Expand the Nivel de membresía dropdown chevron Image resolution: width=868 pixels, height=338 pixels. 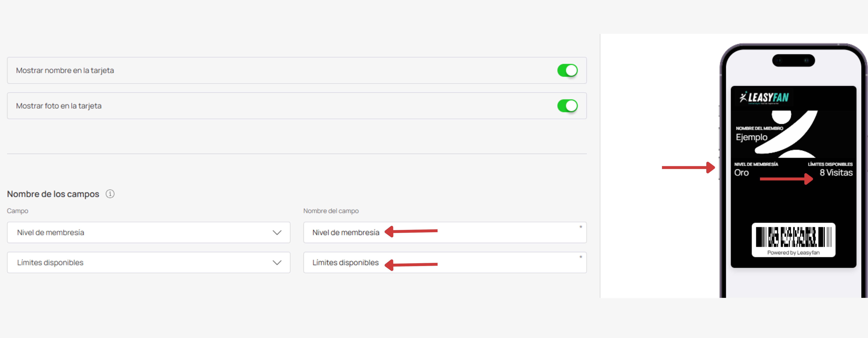277,233
